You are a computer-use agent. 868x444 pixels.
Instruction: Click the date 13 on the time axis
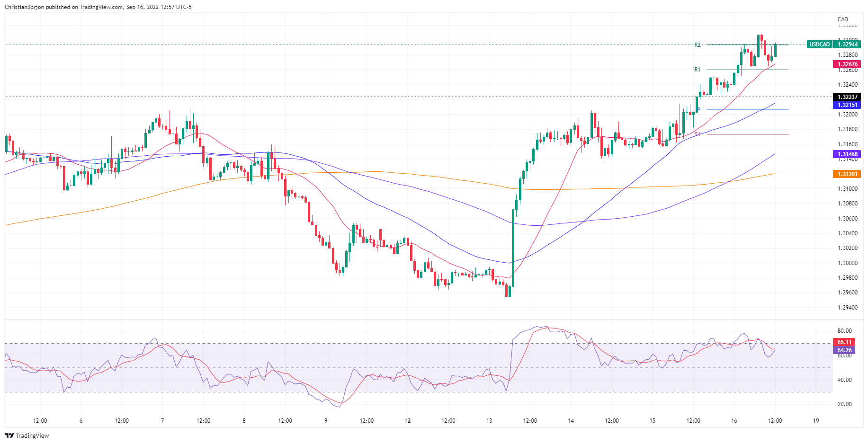click(x=489, y=420)
